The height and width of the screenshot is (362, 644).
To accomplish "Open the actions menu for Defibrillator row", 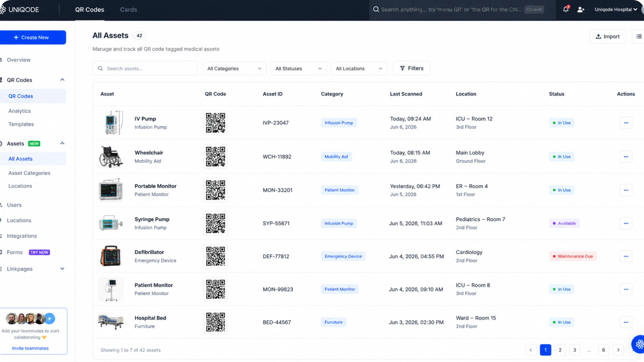I will pyautogui.click(x=626, y=256).
